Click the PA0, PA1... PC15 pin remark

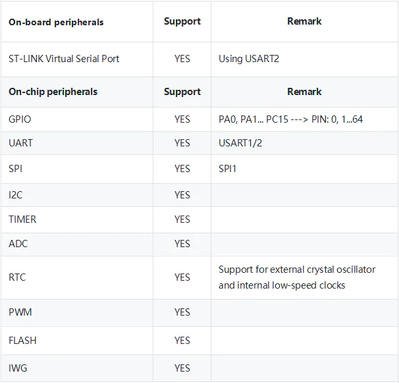(291, 119)
